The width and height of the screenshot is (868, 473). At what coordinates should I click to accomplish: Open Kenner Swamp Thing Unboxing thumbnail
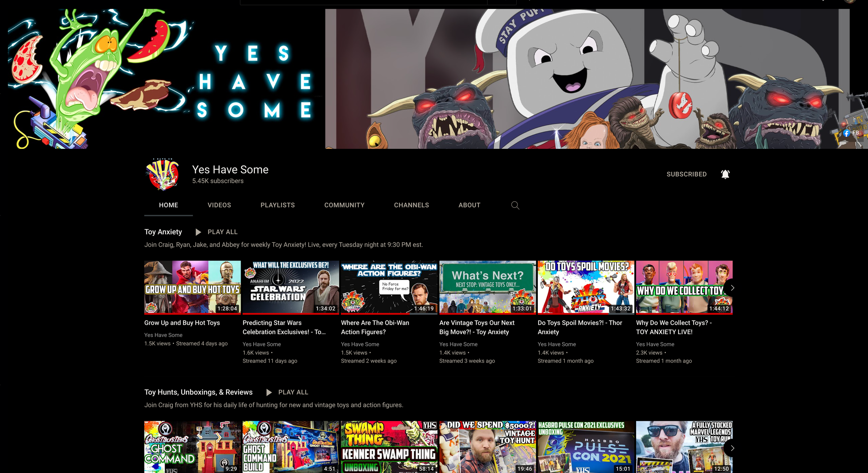[x=389, y=447]
